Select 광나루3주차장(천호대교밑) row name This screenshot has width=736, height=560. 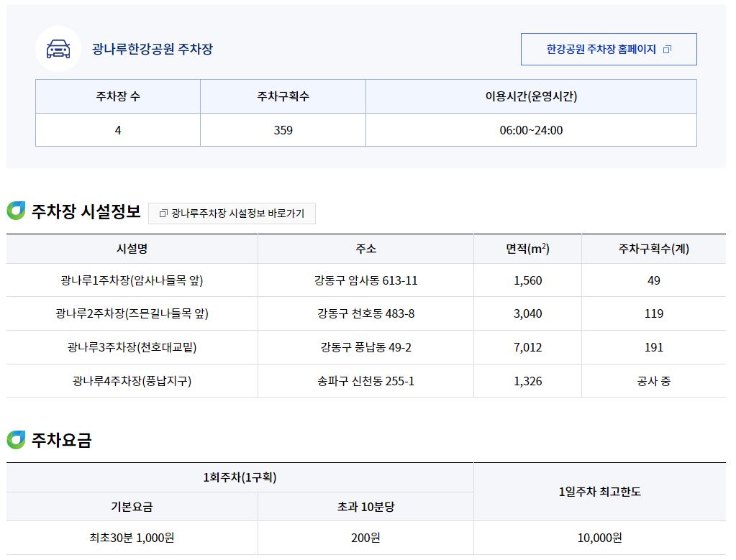click(132, 347)
